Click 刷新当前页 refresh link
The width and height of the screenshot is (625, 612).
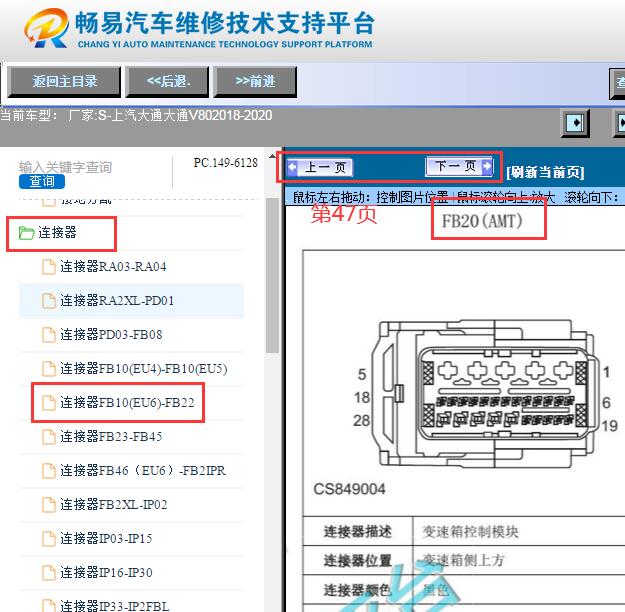click(x=545, y=172)
